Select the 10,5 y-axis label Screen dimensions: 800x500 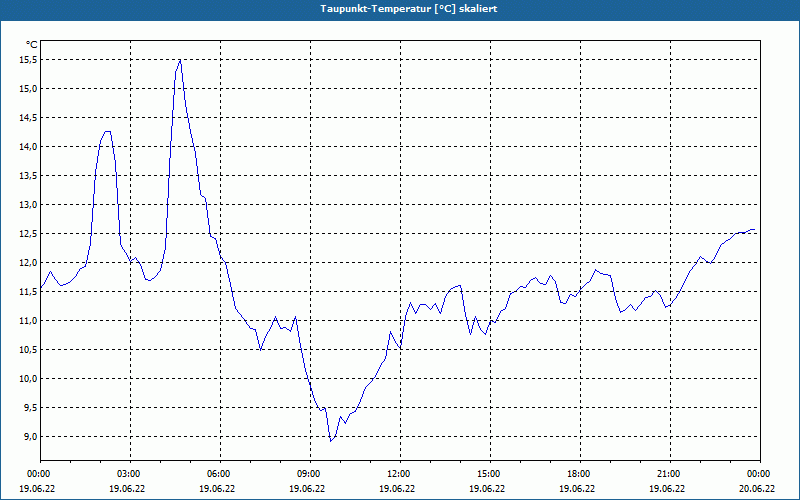29,349
